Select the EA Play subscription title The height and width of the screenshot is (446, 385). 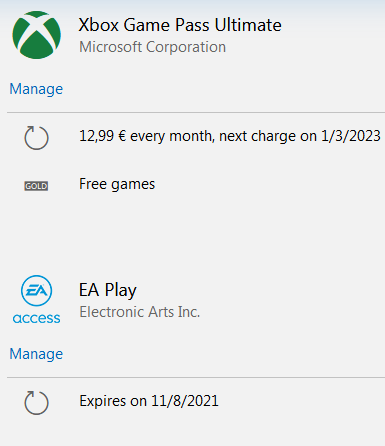(x=108, y=290)
